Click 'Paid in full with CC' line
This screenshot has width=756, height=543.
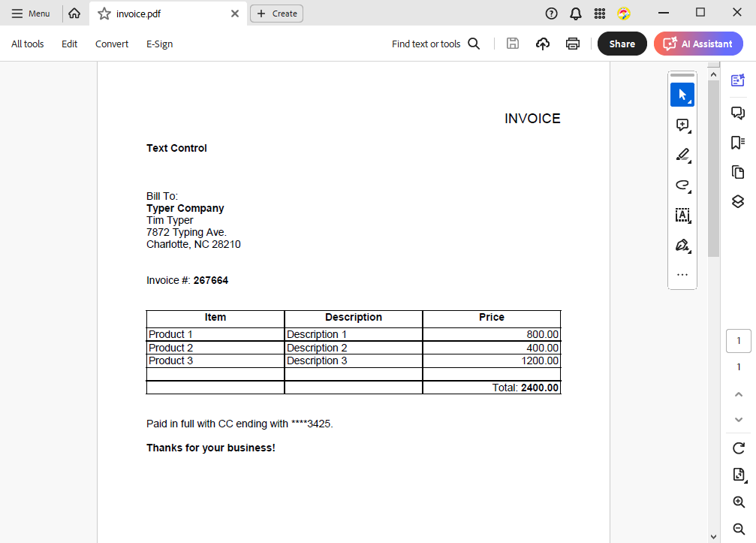[x=239, y=424]
